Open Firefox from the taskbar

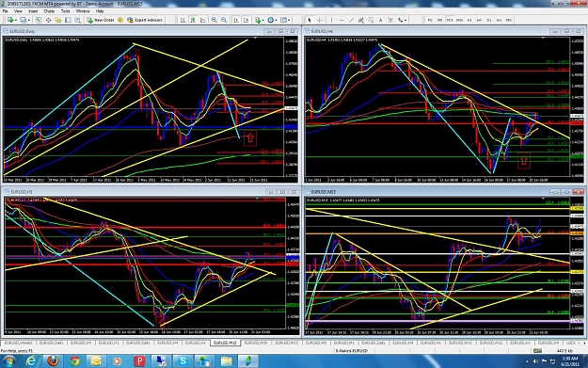[53, 361]
